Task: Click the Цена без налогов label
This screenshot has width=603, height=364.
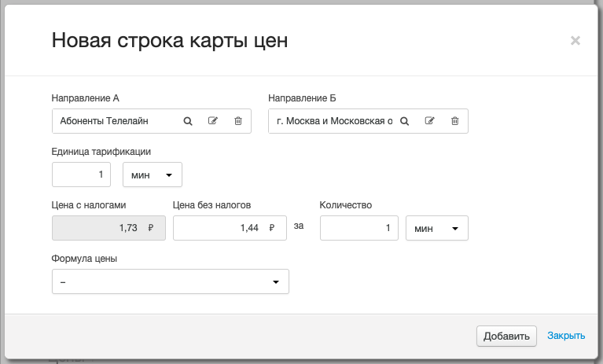Action: click(x=211, y=205)
